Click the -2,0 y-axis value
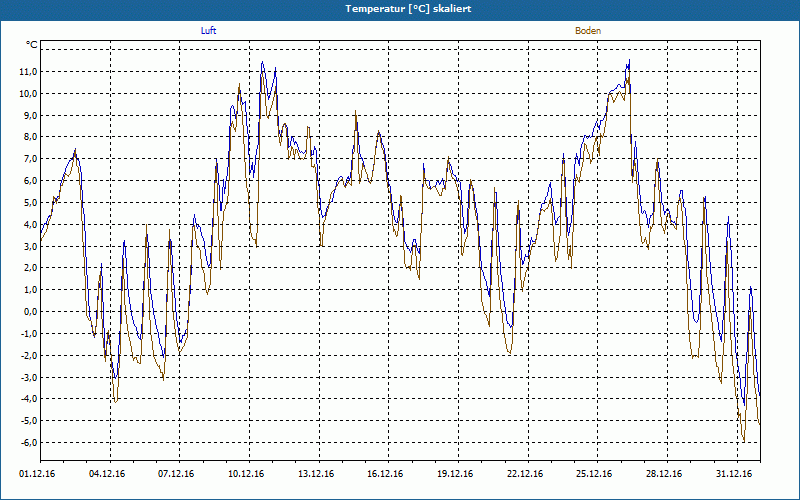Screen dimensions: 800x500 pos(29,356)
